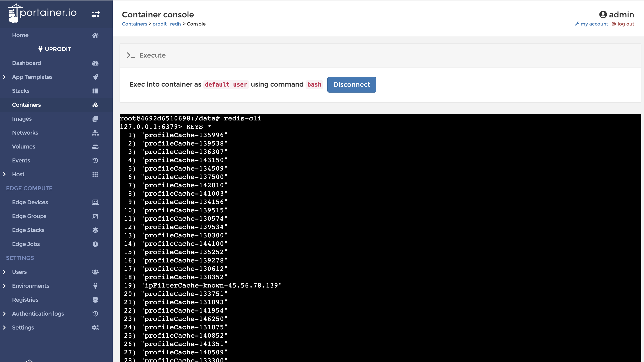This screenshot has width=644, height=362.
Task: Click the log out link
Action: (625, 23)
